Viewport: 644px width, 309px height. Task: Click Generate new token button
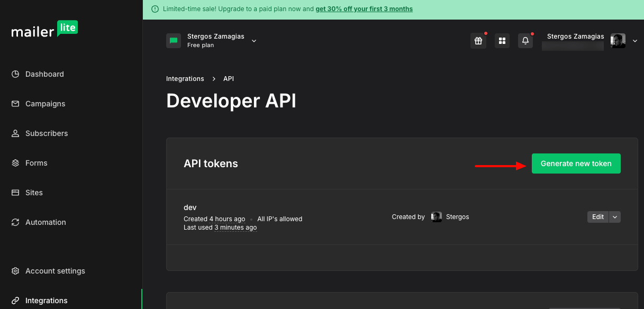pos(576,163)
